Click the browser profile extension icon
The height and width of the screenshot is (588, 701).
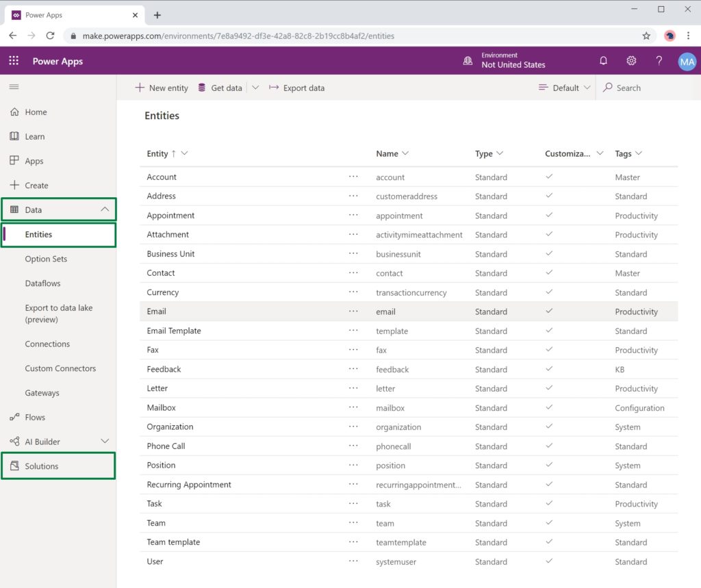coord(670,36)
